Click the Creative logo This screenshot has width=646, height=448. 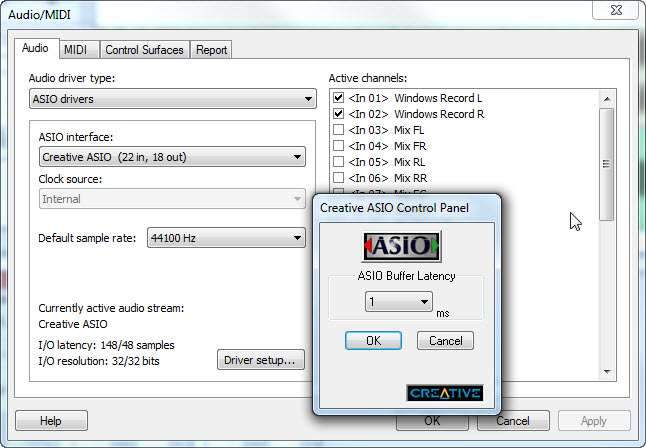coord(445,393)
